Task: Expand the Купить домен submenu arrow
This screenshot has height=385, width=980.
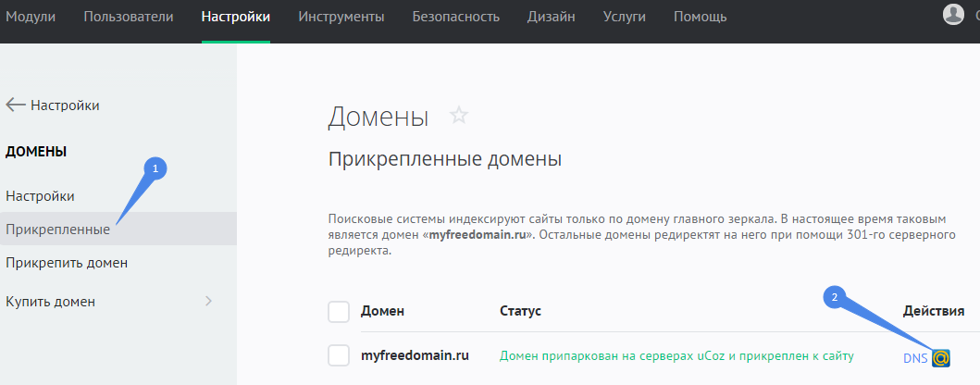Action: point(208,301)
